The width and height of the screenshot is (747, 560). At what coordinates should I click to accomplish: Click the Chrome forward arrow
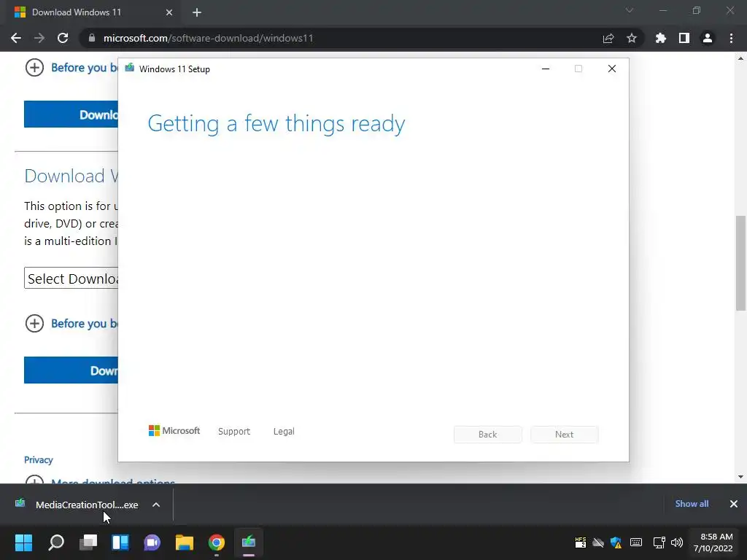pyautogui.click(x=39, y=38)
